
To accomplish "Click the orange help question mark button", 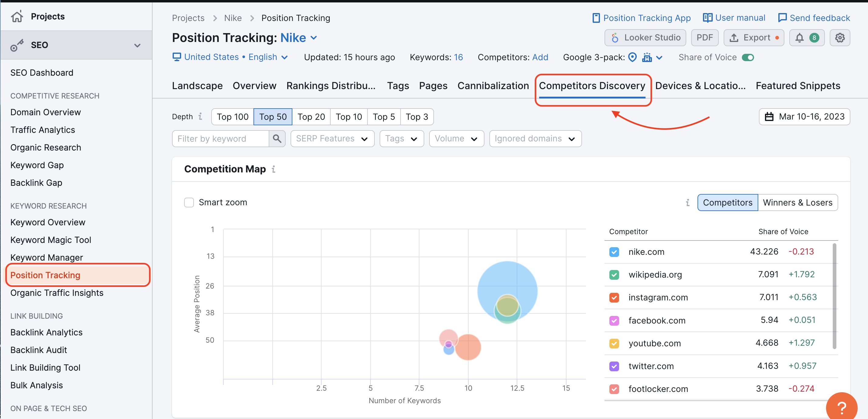I will (x=841, y=407).
